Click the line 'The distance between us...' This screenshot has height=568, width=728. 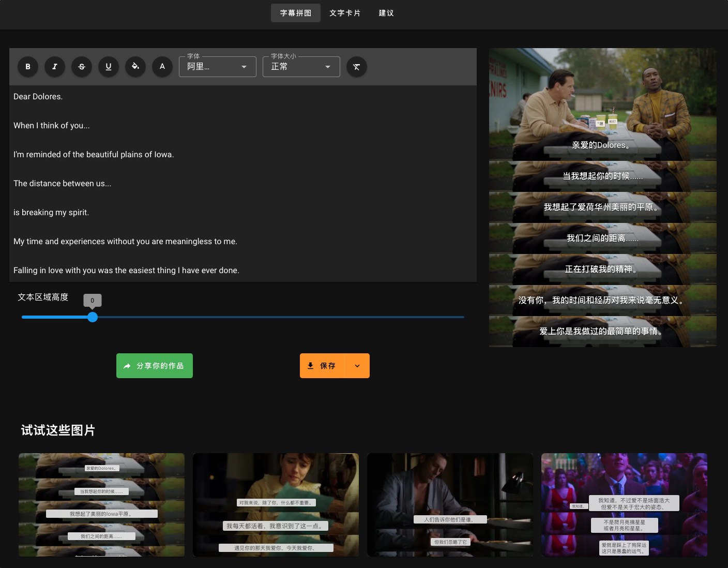coord(63,184)
